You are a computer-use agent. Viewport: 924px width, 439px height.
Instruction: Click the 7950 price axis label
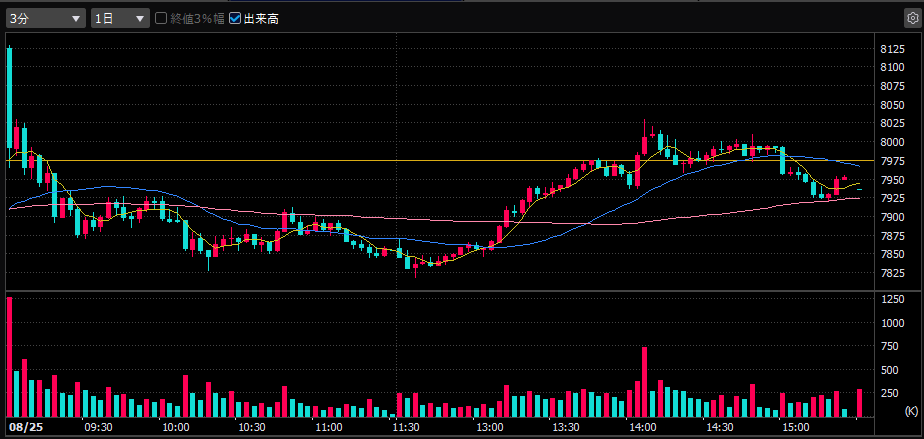(892, 180)
